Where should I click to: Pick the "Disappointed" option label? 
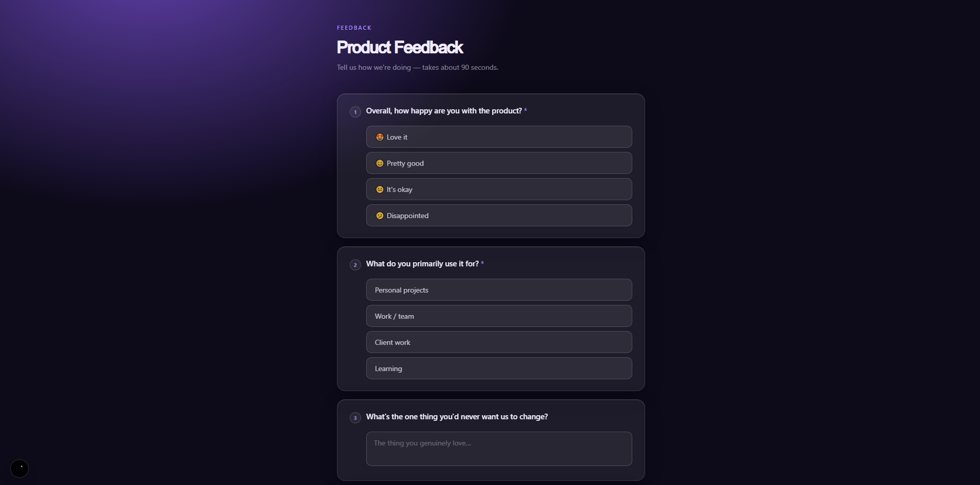407,216
